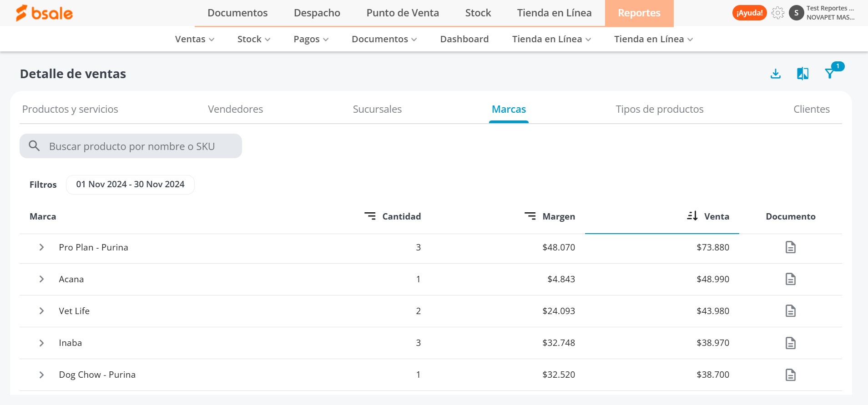Open Reportes section
The image size is (868, 405).
639,13
